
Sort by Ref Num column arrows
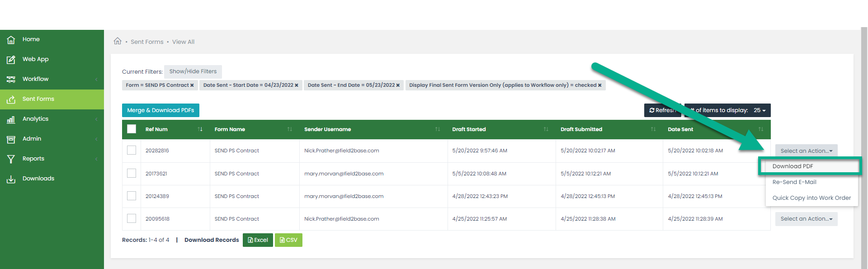(200, 129)
